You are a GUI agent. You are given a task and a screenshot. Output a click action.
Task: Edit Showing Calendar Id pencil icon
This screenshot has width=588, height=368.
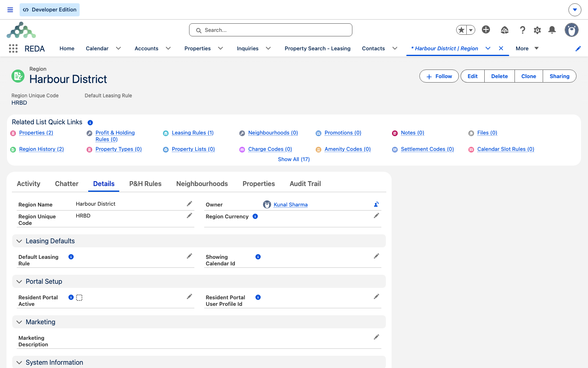click(376, 256)
